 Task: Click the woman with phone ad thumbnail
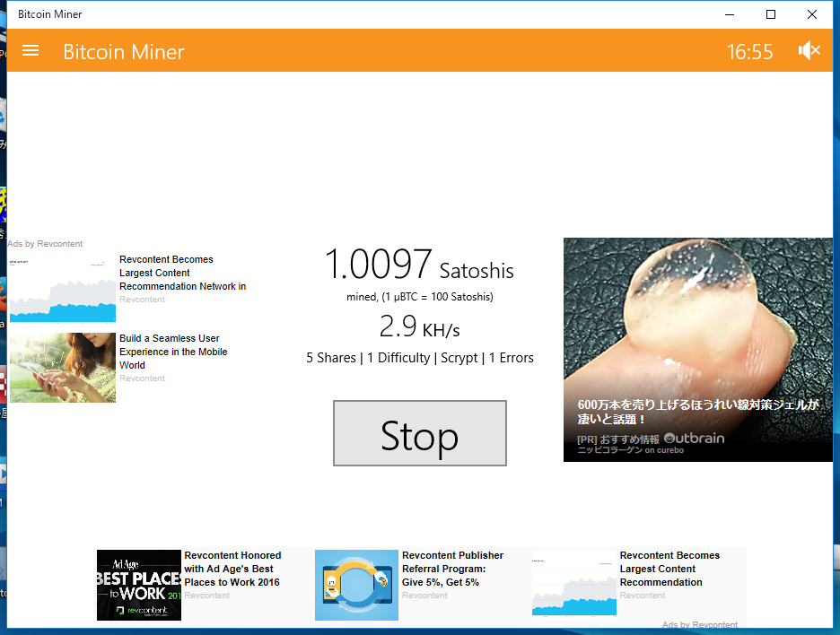pos(63,368)
